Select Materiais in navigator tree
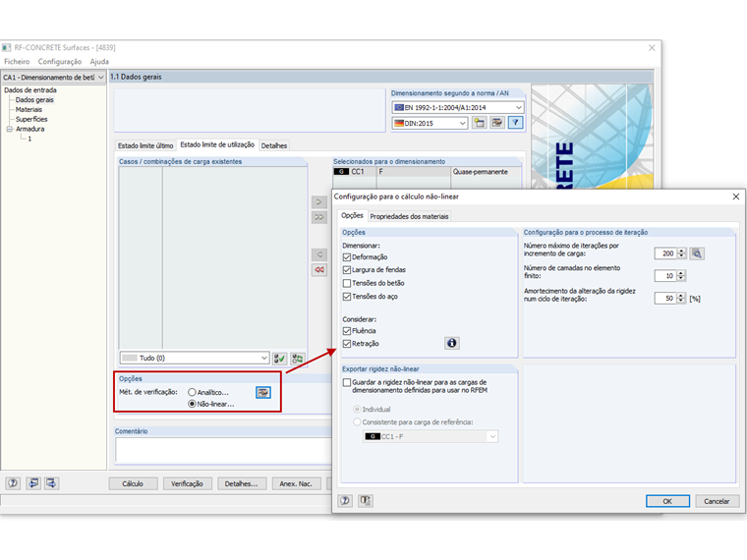This screenshot has width=747, height=560. click(x=29, y=109)
